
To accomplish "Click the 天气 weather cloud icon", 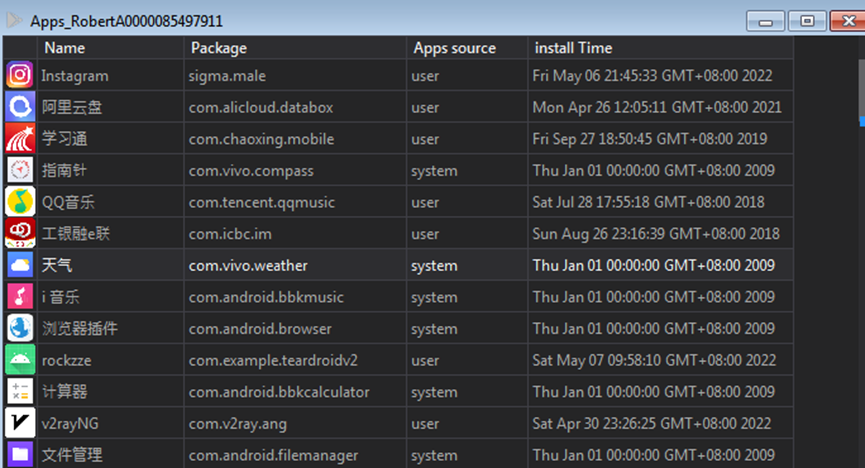I will (x=20, y=265).
